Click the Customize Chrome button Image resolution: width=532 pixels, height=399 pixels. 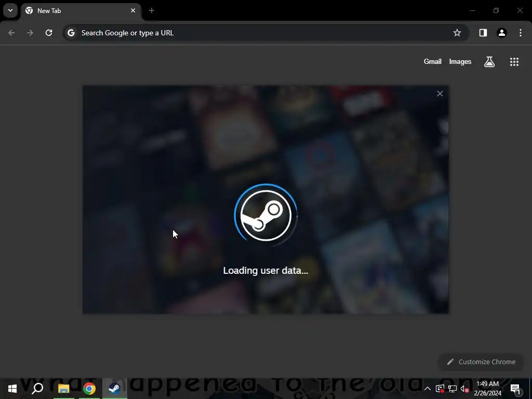tap(481, 362)
